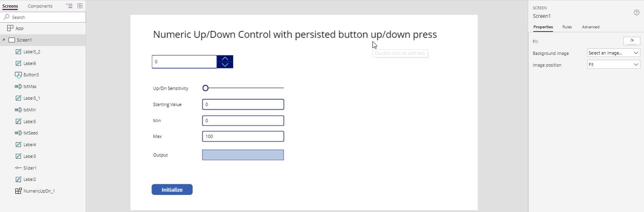Select the txtMax text input icon
The height and width of the screenshot is (212, 644).
tap(18, 86)
